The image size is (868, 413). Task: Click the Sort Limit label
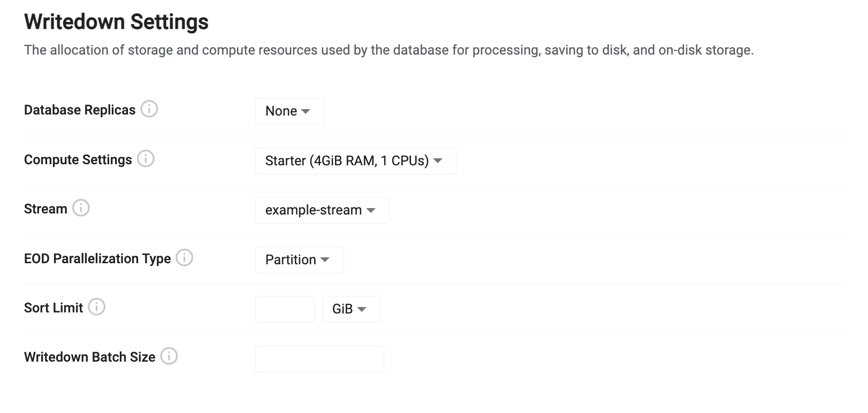coord(54,308)
